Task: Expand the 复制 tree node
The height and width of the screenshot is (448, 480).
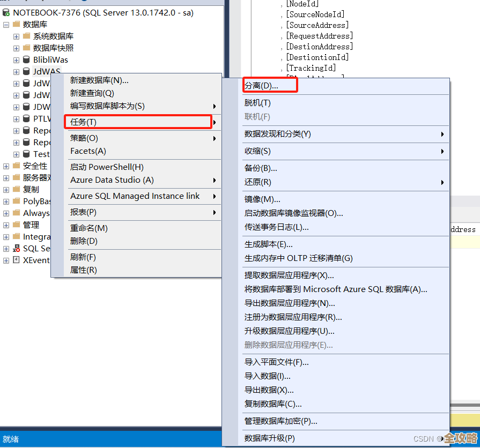Action: pyautogui.click(x=5, y=189)
